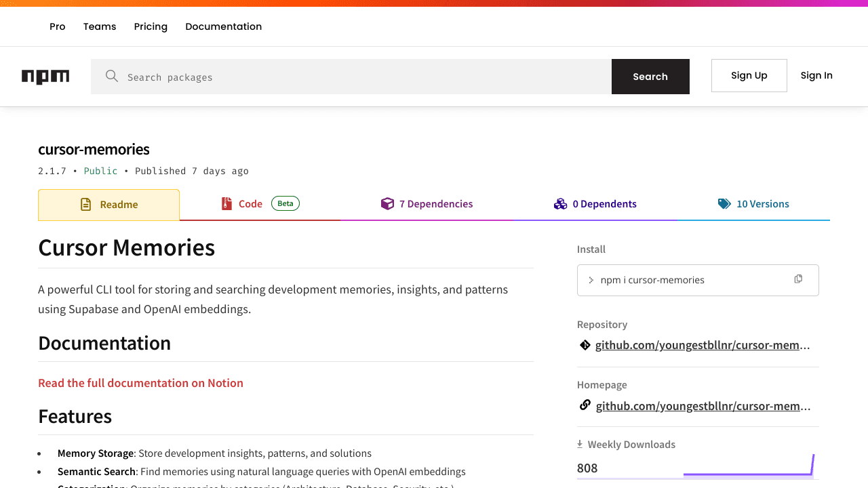
Task: Click the Dependents cubes icon
Action: [x=560, y=203]
